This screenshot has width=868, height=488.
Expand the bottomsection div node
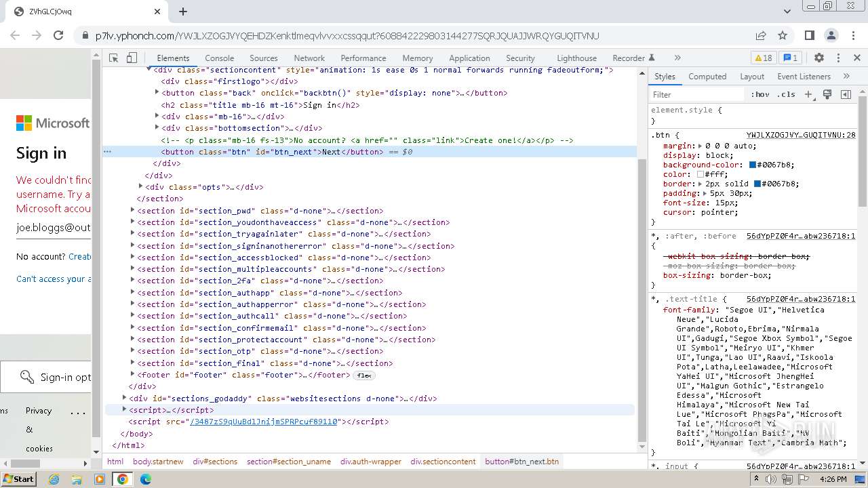click(157, 127)
